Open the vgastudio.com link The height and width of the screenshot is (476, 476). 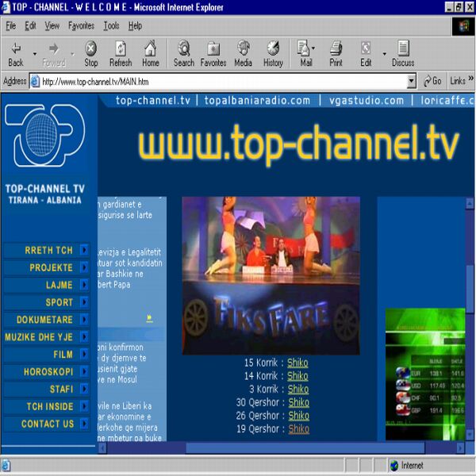click(367, 100)
